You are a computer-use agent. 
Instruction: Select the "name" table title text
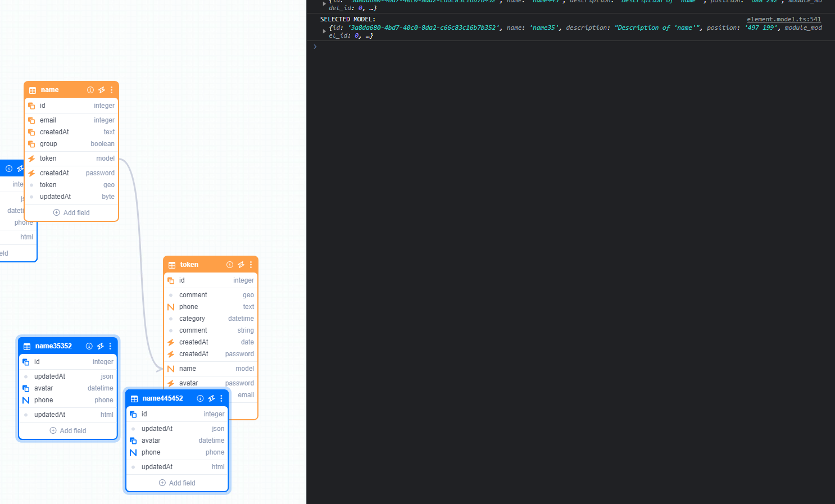pos(49,90)
